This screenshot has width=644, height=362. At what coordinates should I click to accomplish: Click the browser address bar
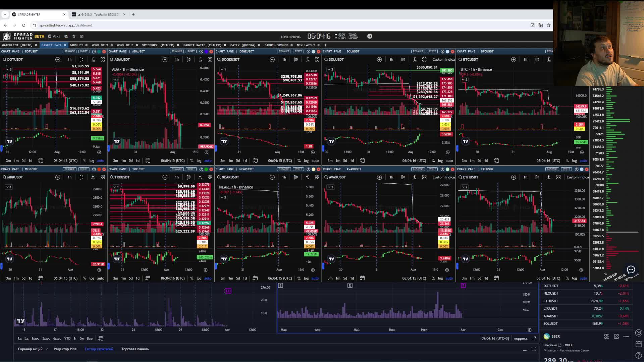pyautogui.click(x=134, y=25)
